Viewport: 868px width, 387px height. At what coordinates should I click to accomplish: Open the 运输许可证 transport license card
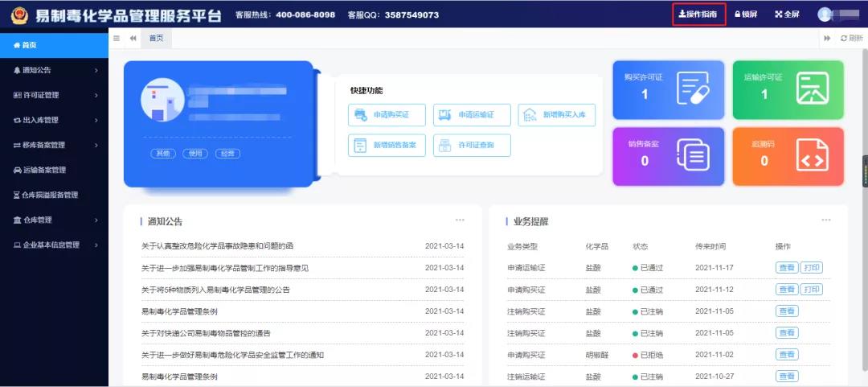[779, 89]
